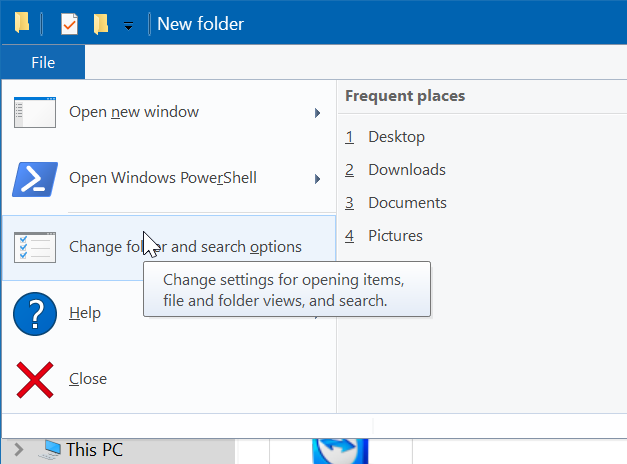Open Downloads from Frequent places

point(395,170)
